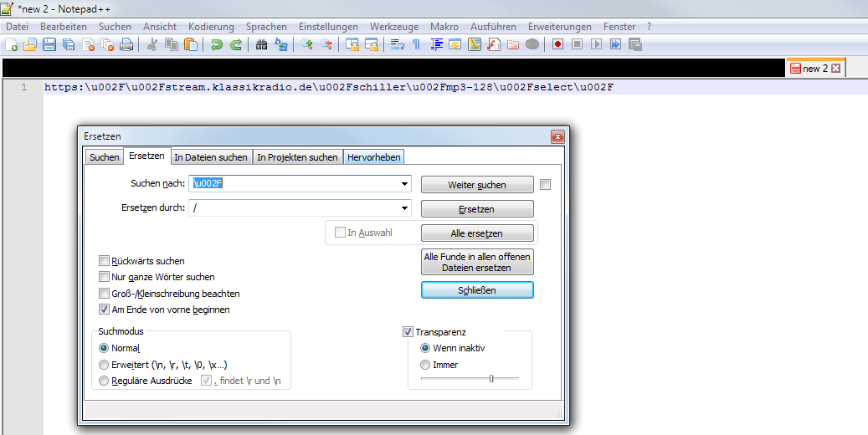Toggle word wrap toolbar icon

tap(397, 45)
